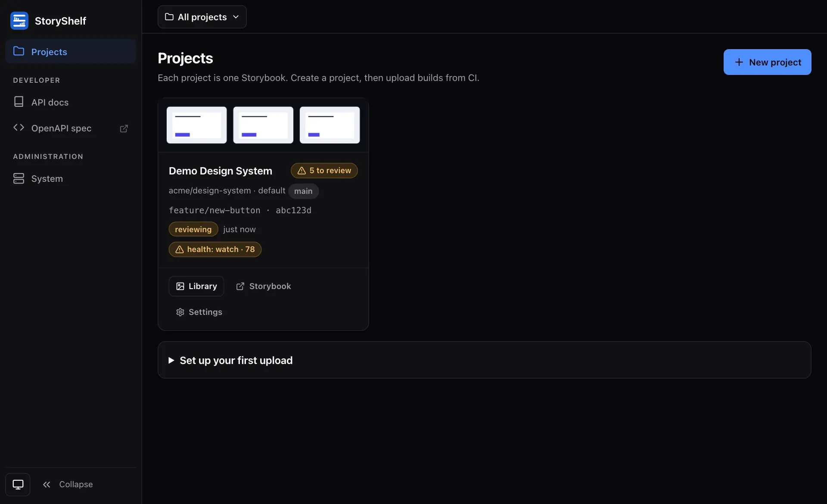Open the All projects dropdown
827x504 pixels.
click(202, 17)
